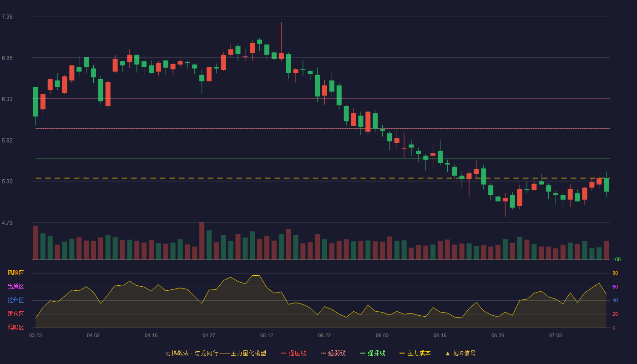637x364 pixels.
Task: Click the 05-12 date axis label
Action: (x=267, y=335)
